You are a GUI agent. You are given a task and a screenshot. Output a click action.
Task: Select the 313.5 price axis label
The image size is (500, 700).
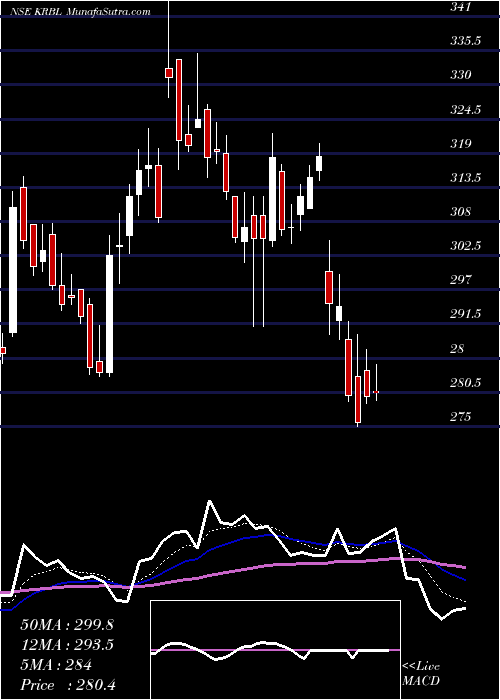click(466, 178)
